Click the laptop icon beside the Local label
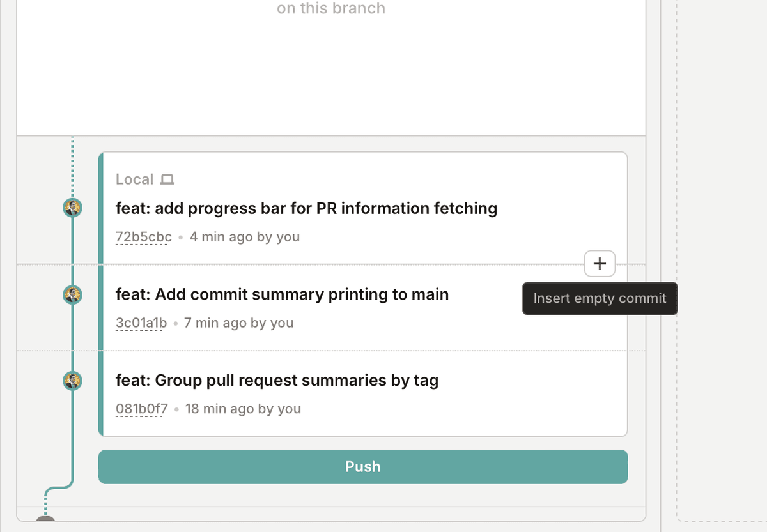767x532 pixels. coord(167,179)
